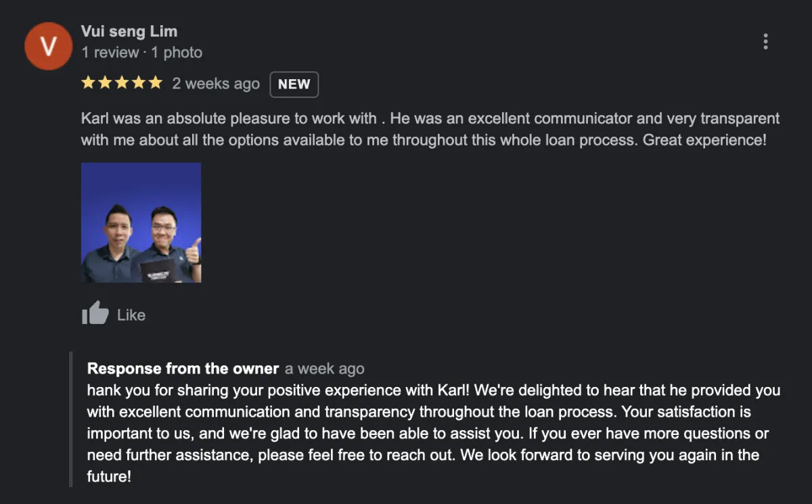The width and height of the screenshot is (812, 504).
Task: Click the first rating star
Action: (x=88, y=83)
